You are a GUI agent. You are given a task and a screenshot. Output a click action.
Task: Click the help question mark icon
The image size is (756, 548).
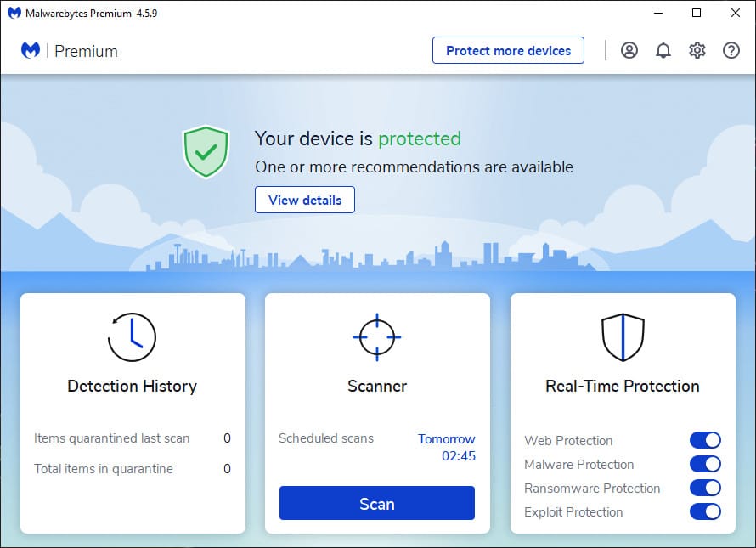731,50
